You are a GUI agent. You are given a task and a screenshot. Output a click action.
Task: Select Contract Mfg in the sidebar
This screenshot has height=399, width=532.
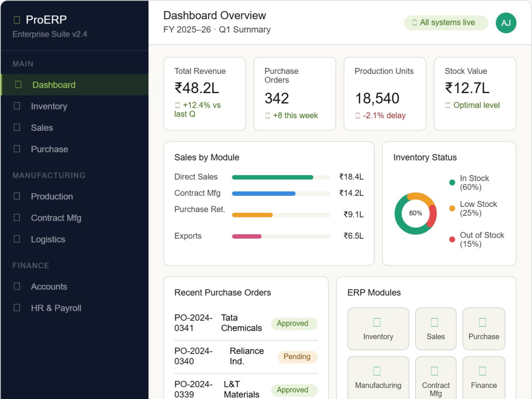74,218
